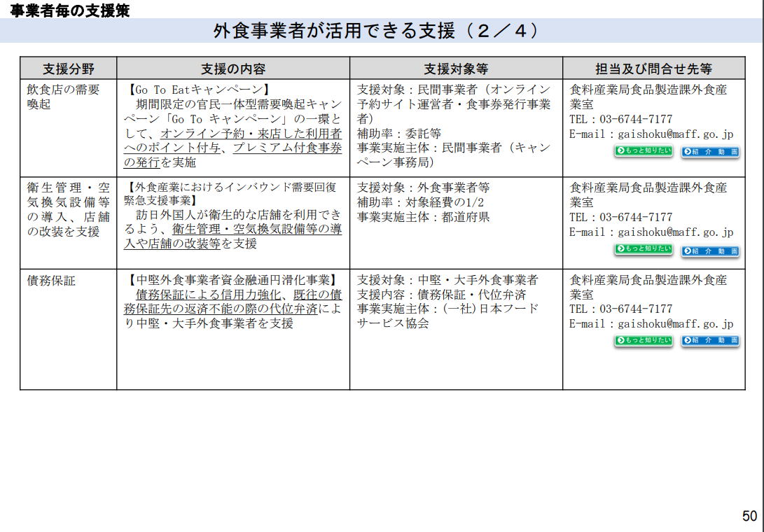Click もっと知りたい button in inbound demand recovery row
Image resolution: width=764 pixels, height=532 pixels.
click(x=643, y=249)
